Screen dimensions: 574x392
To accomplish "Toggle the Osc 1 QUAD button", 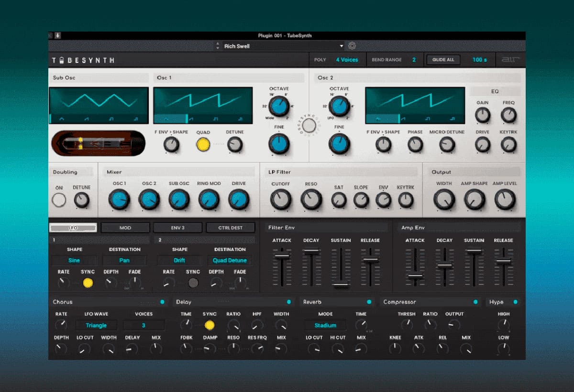I will pyautogui.click(x=203, y=144).
